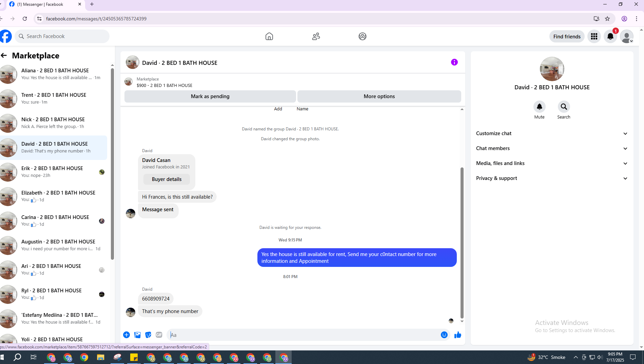Select the Messenger Facebook browser tab
The image size is (644, 364).
46,4
